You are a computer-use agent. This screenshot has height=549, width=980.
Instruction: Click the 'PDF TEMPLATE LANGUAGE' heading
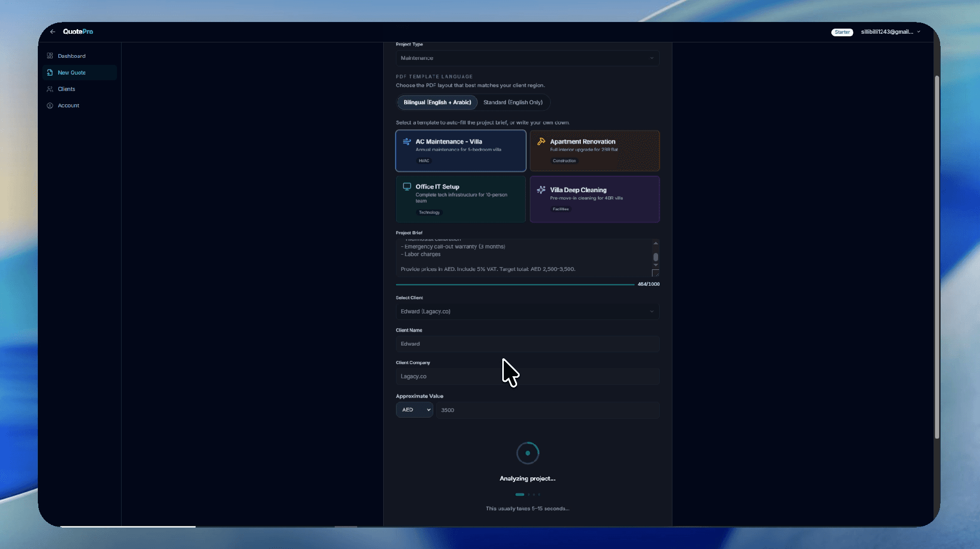click(434, 77)
